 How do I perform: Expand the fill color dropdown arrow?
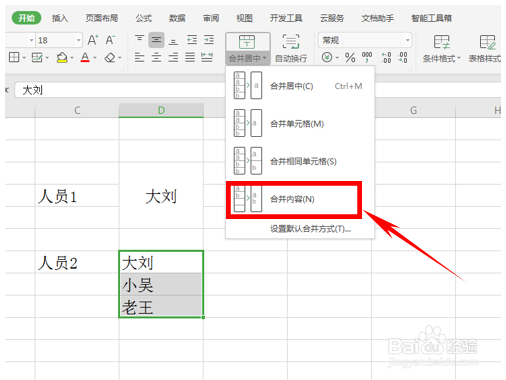tap(72, 58)
